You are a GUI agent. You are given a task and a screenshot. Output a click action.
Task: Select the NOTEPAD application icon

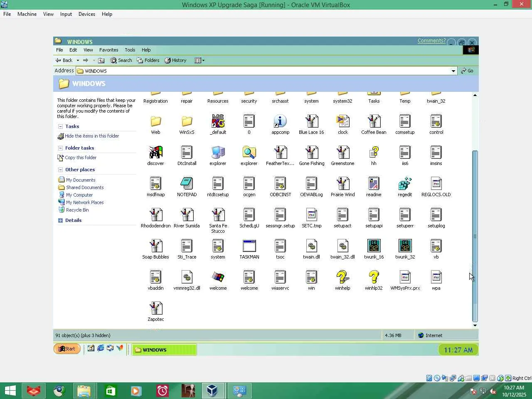tap(187, 183)
